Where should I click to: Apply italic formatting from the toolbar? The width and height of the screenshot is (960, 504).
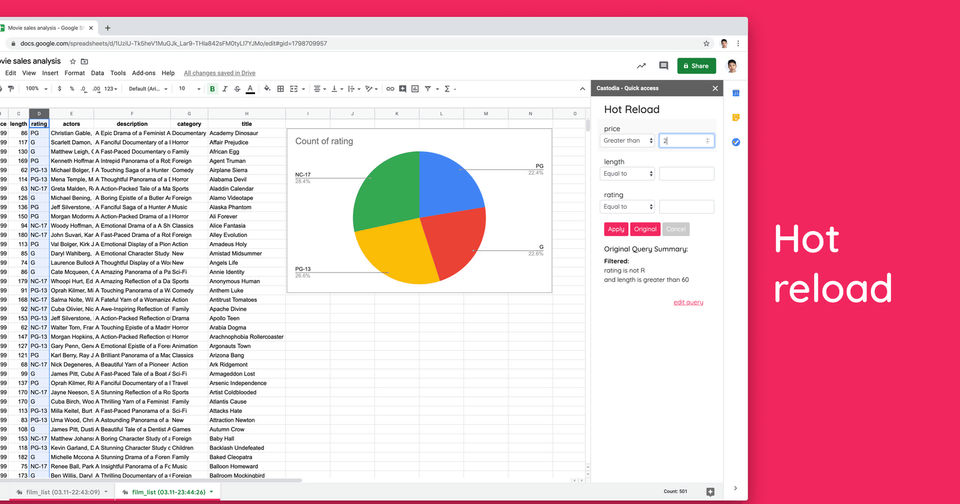[225, 89]
